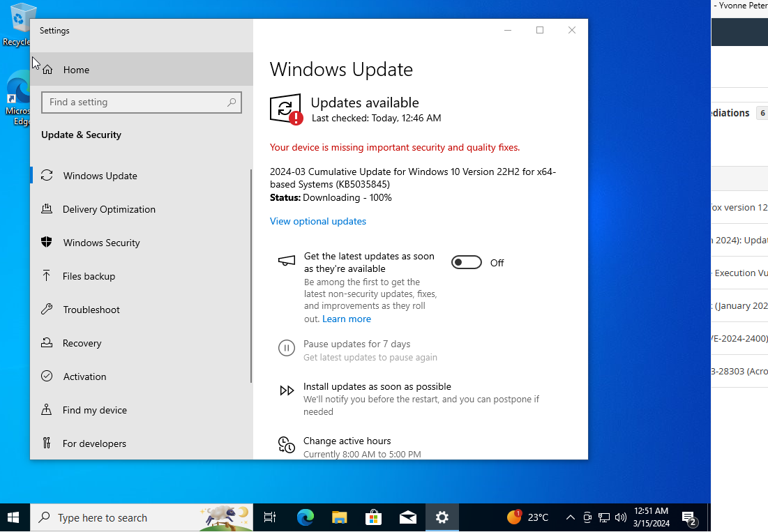The height and width of the screenshot is (532, 768).
Task: Click the clock icon for active hours
Action: [287, 445]
